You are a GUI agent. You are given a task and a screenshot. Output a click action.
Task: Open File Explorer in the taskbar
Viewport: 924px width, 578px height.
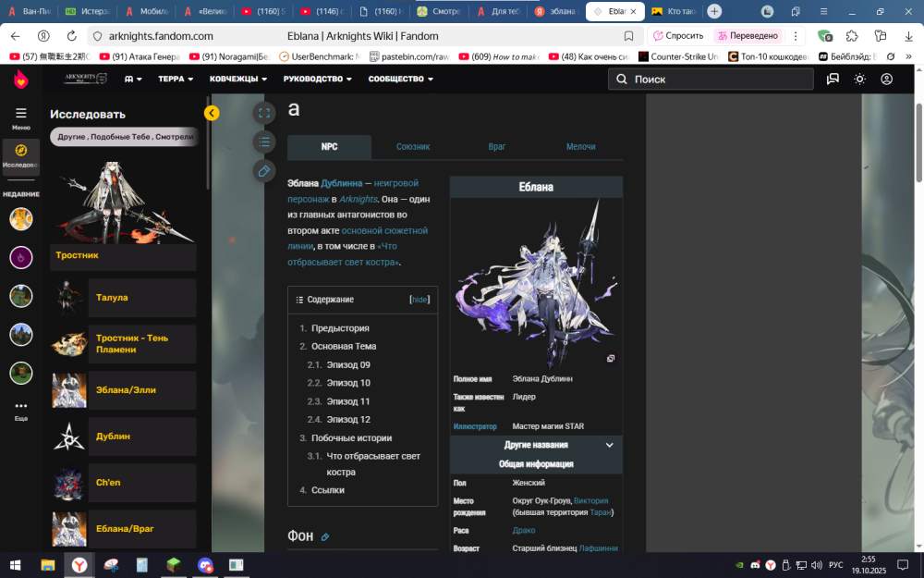click(48, 565)
